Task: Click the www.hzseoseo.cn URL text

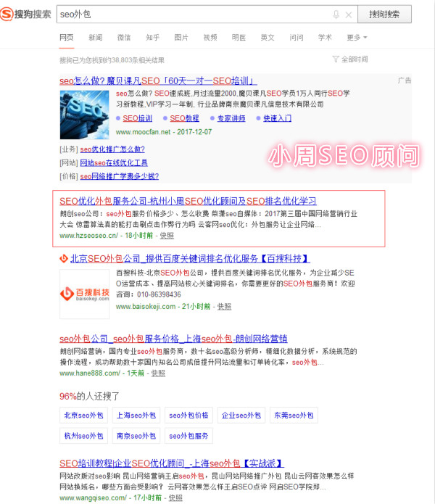Action: pos(88,235)
